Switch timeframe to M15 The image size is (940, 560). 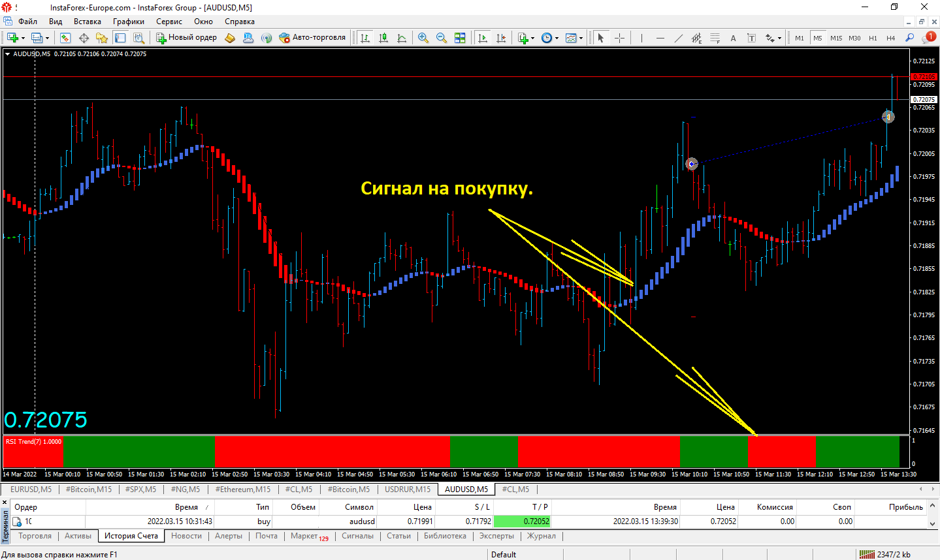[836, 38]
